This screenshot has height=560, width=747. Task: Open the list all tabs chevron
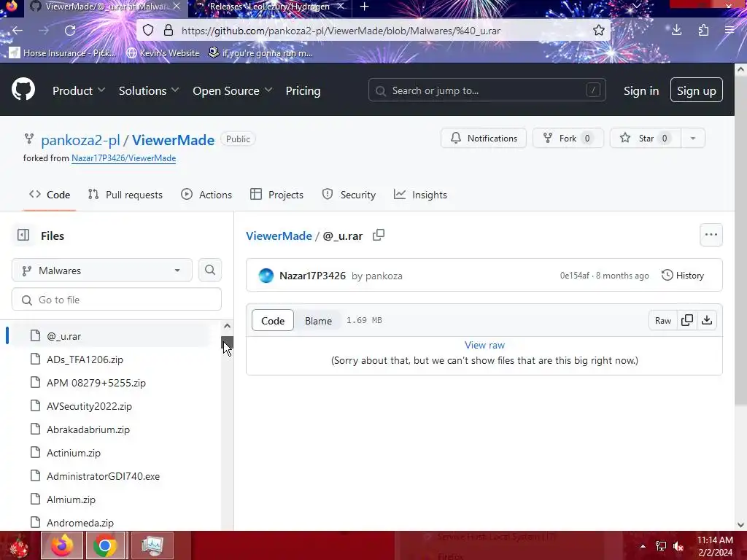[x=636, y=7]
